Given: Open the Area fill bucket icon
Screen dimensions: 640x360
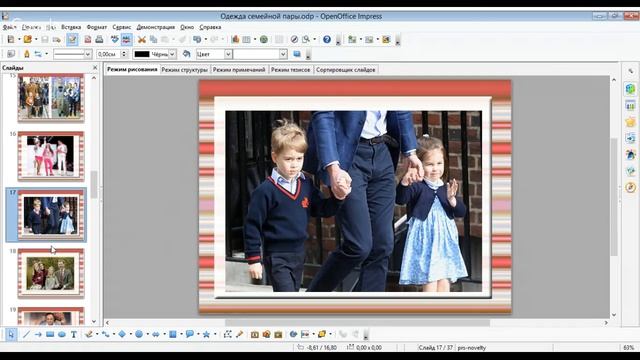Looking at the screenshot, I should (187, 54).
